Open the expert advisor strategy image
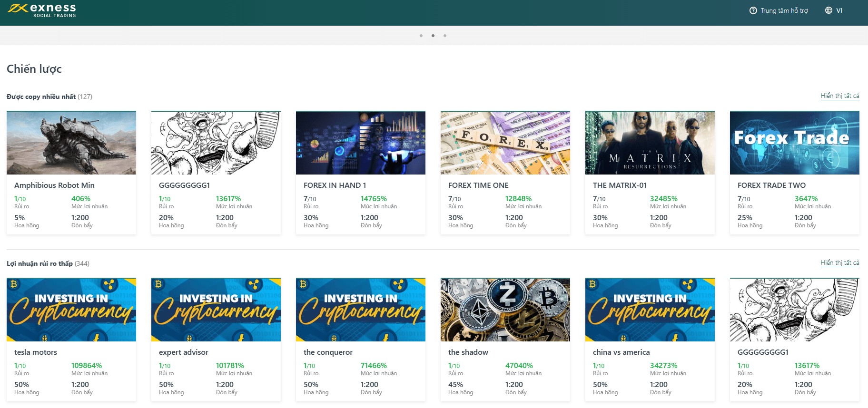 (x=216, y=310)
